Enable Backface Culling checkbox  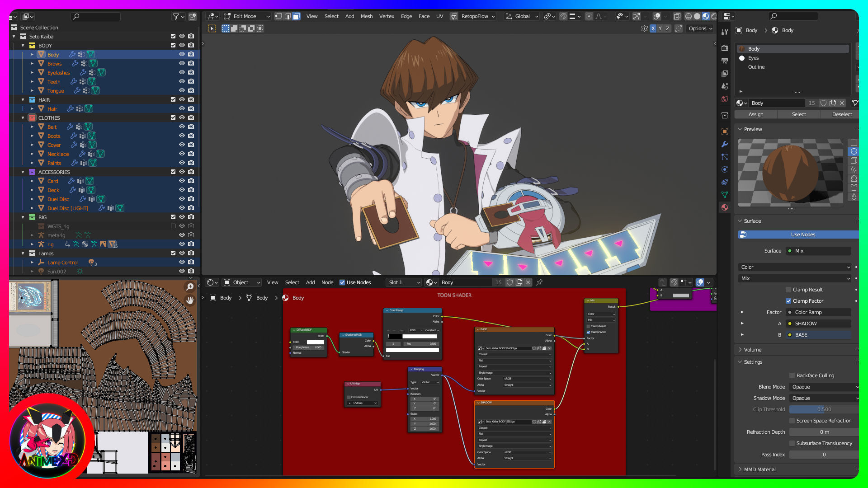(792, 375)
